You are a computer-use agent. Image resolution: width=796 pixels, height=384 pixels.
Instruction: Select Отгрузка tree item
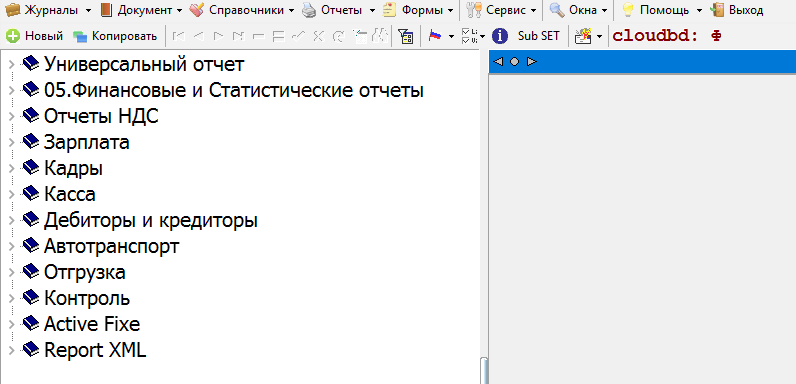85,272
